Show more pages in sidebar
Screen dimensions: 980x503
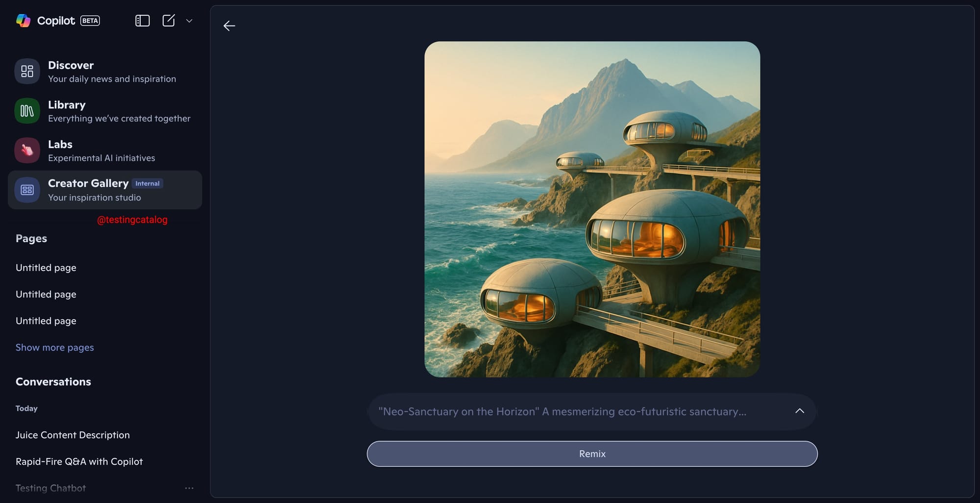54,347
